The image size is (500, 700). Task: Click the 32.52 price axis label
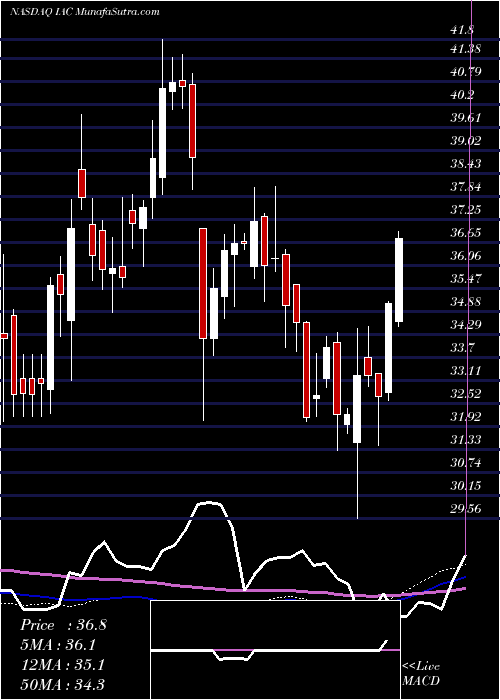466,393
